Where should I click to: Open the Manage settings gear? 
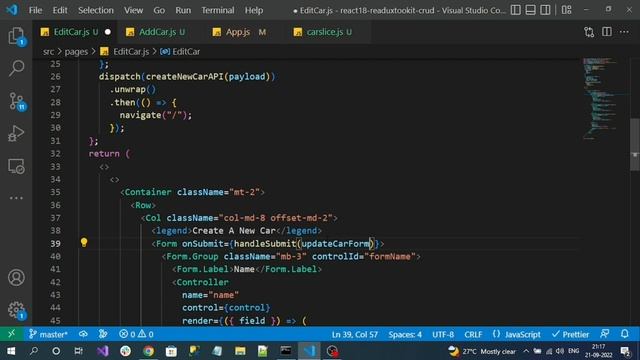point(16,310)
